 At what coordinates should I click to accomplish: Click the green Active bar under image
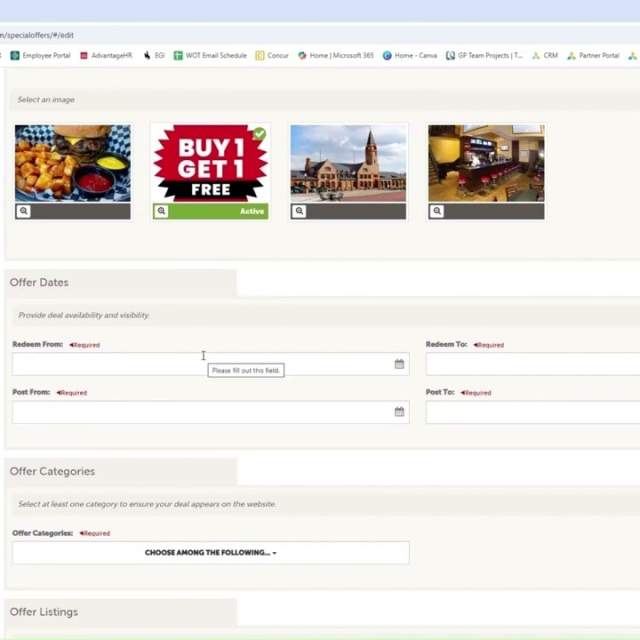pyautogui.click(x=211, y=211)
